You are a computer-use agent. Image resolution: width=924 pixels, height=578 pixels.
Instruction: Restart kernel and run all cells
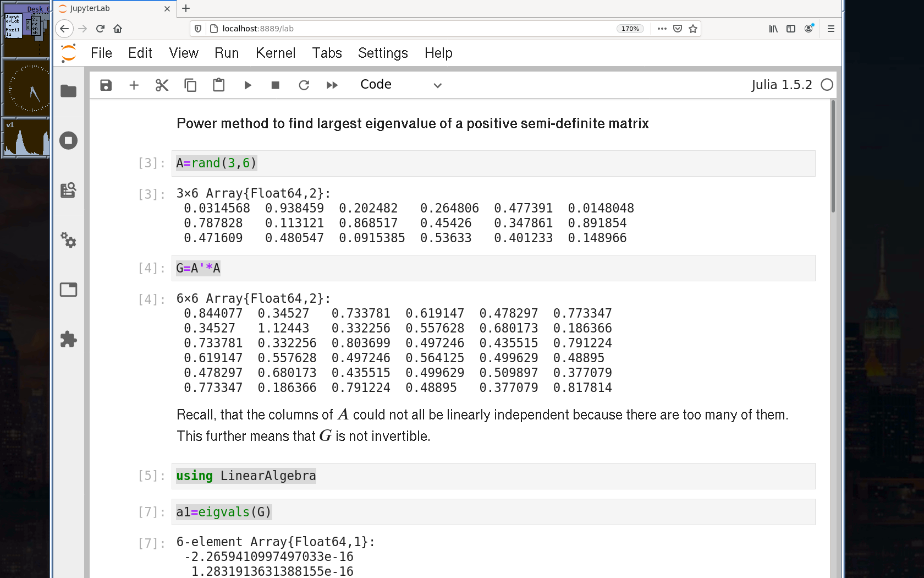click(332, 85)
